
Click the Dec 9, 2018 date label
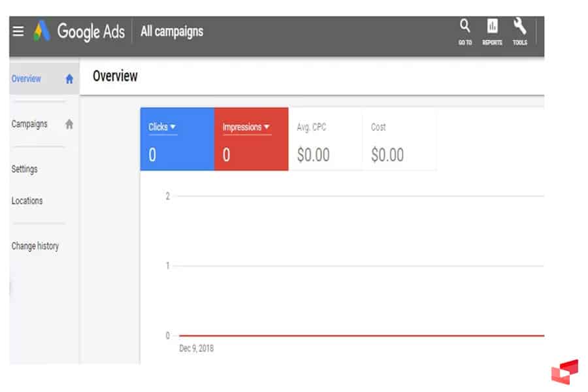coord(196,348)
